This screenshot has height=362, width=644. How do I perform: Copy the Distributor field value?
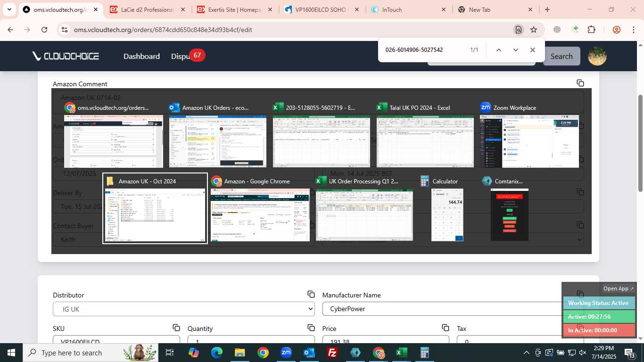coord(311,294)
